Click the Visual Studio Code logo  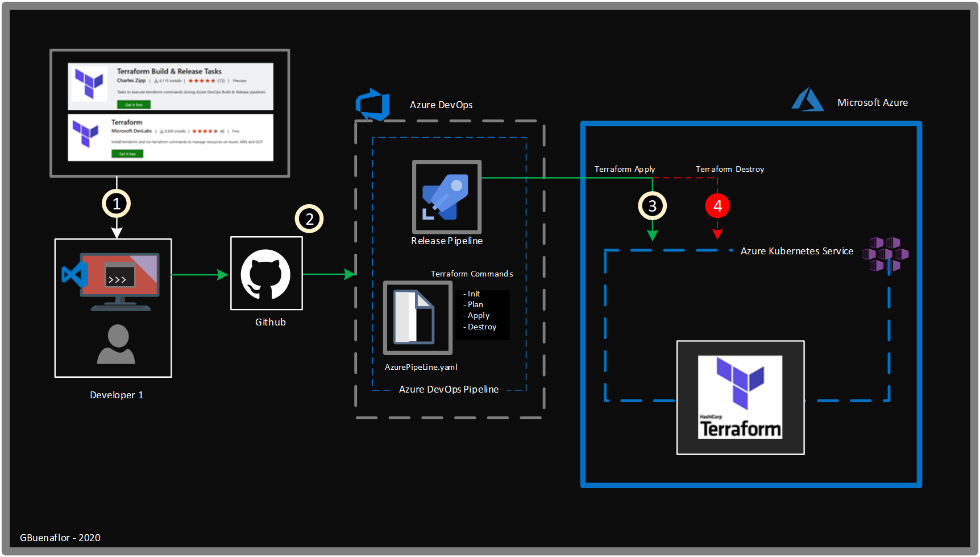74,274
